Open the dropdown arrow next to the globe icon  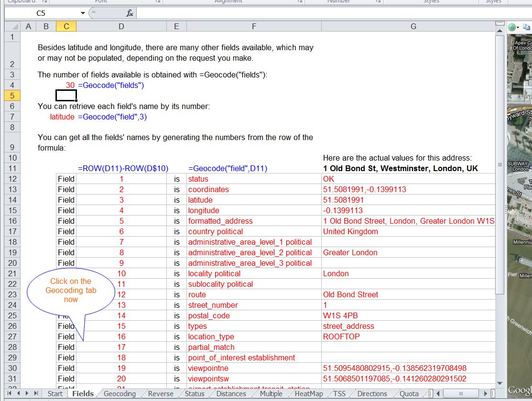[x=518, y=28]
